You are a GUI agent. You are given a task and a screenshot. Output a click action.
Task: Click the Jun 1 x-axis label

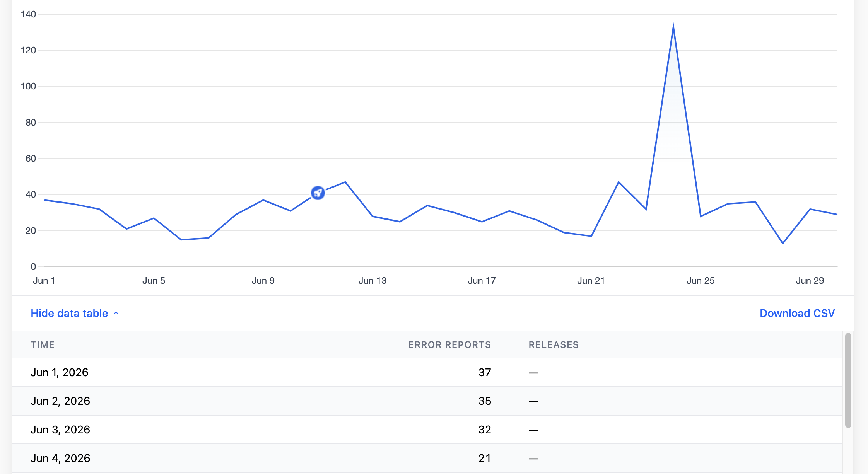[44, 281]
